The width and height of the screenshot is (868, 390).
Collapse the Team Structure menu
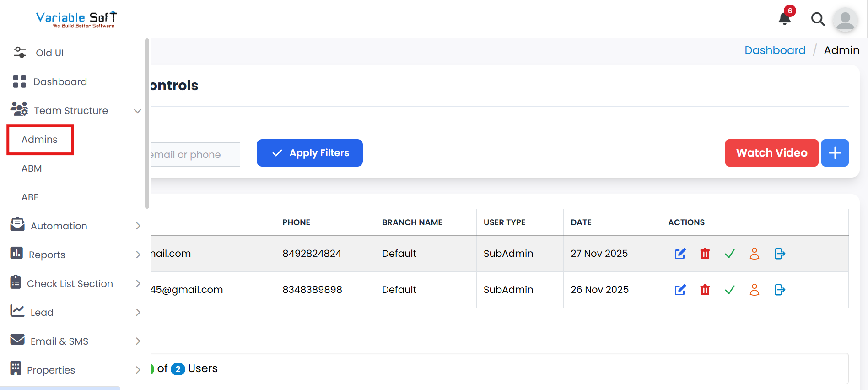click(137, 111)
